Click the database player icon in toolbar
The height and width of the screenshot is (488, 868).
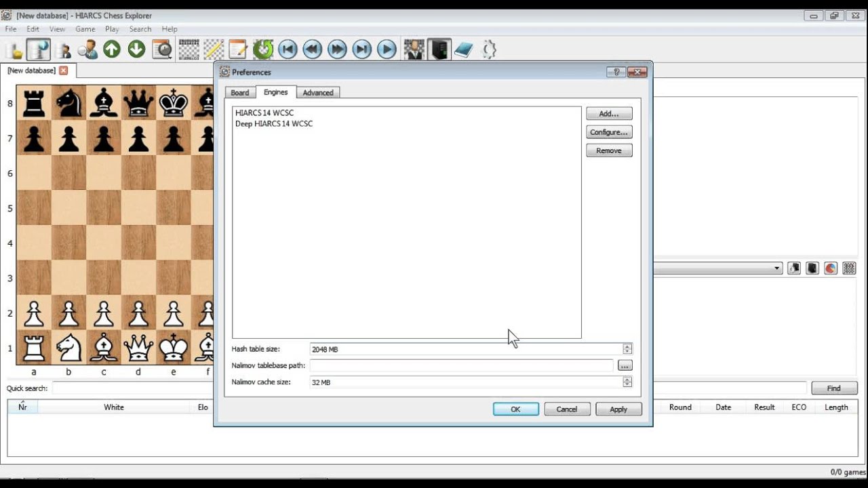[64, 49]
